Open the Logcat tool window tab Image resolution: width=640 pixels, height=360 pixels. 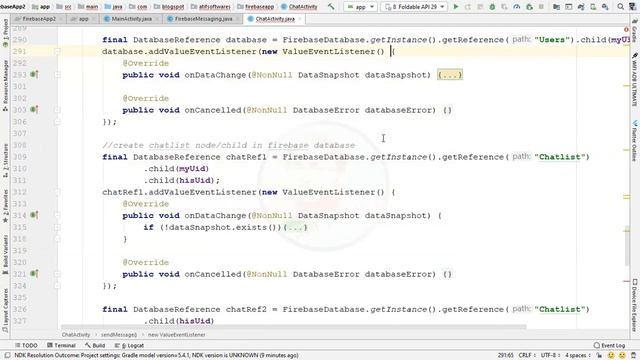pos(129,345)
